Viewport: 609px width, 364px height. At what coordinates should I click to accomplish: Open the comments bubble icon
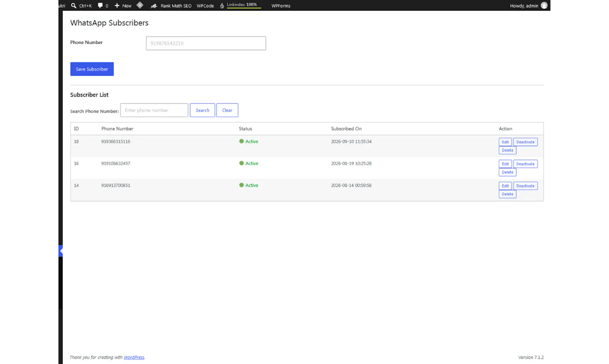100,5
